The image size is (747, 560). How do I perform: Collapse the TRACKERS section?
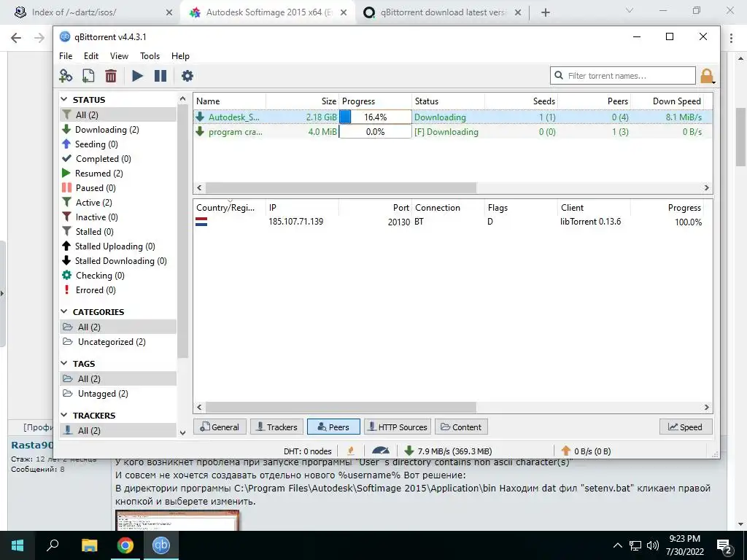(64, 415)
